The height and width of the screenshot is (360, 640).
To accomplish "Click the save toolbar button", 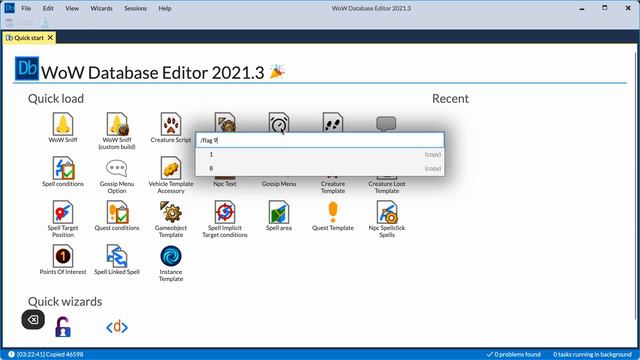I will 9,23.
